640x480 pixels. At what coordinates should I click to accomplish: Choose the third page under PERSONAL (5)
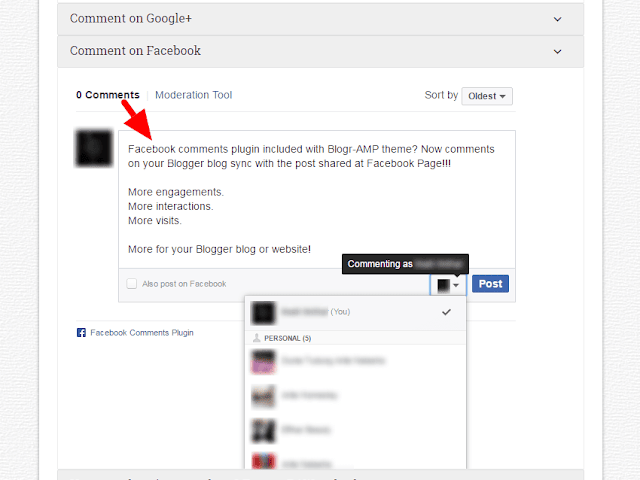(x=355, y=430)
